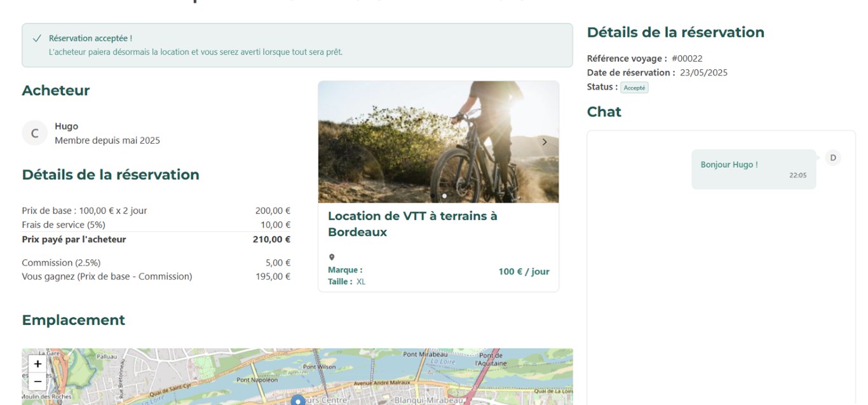Click the Réservation acceptée banner title
The width and height of the screenshot is (868, 405).
coord(90,38)
